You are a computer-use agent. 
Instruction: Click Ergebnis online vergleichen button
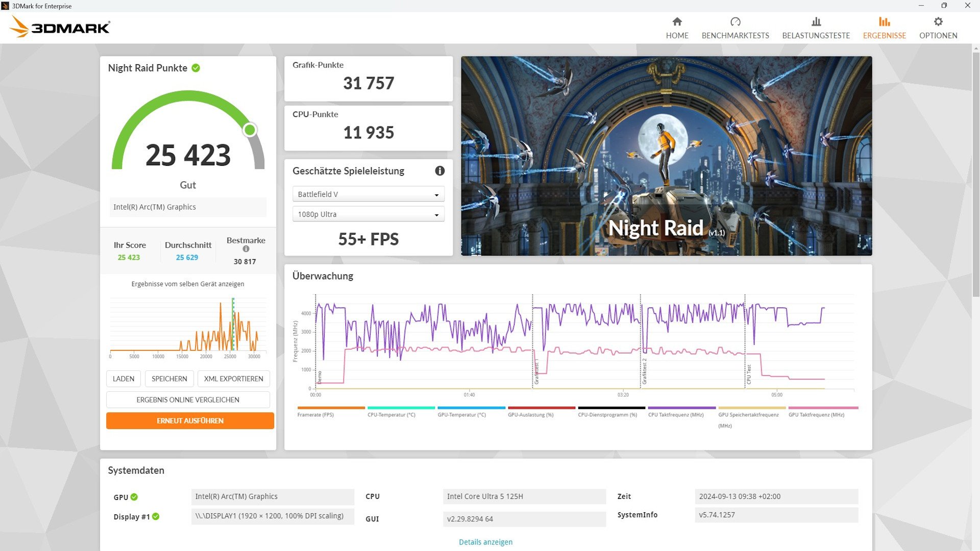[x=188, y=400]
